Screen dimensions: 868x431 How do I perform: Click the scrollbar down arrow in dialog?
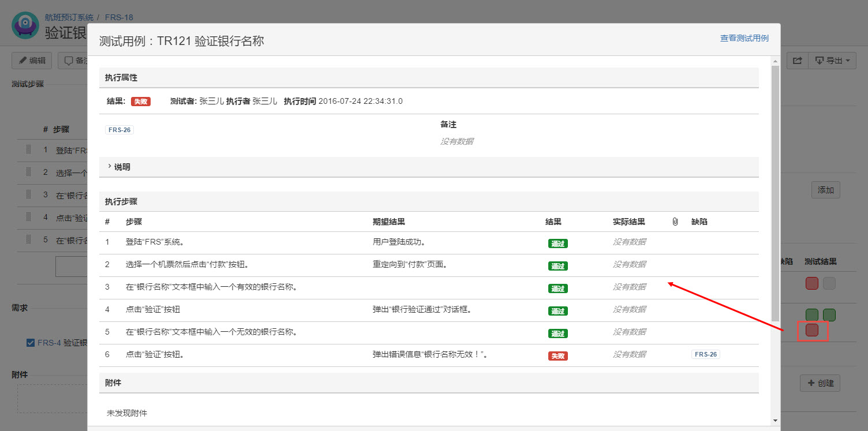click(775, 421)
